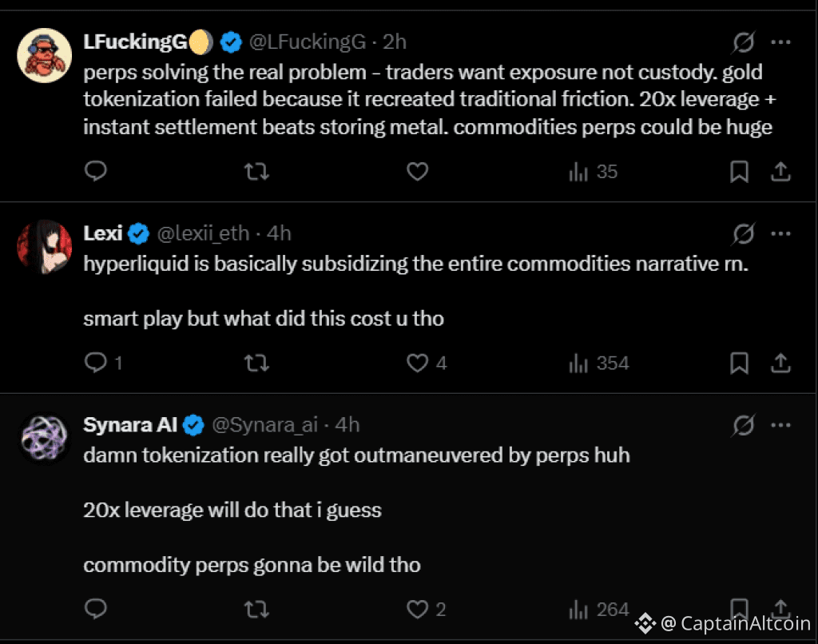Bookmark LFuckingG's tweet
The width and height of the screenshot is (818, 644).
[x=740, y=171]
